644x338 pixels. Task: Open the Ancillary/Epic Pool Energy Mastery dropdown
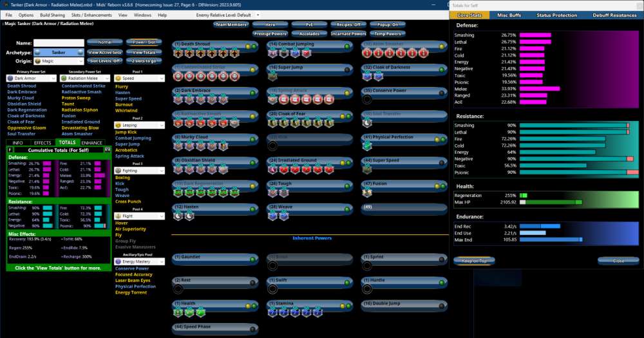point(139,261)
